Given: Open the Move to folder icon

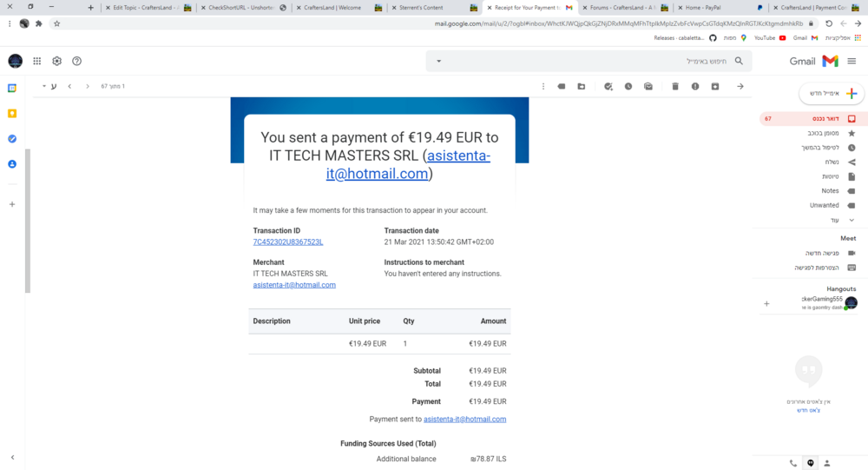Looking at the screenshot, I should 581,86.
